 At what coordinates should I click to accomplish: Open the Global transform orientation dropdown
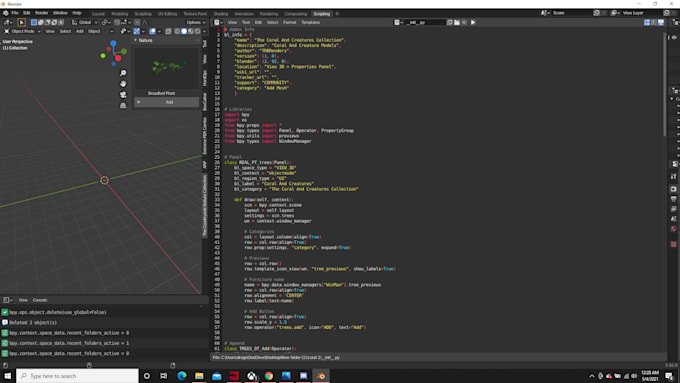point(85,22)
